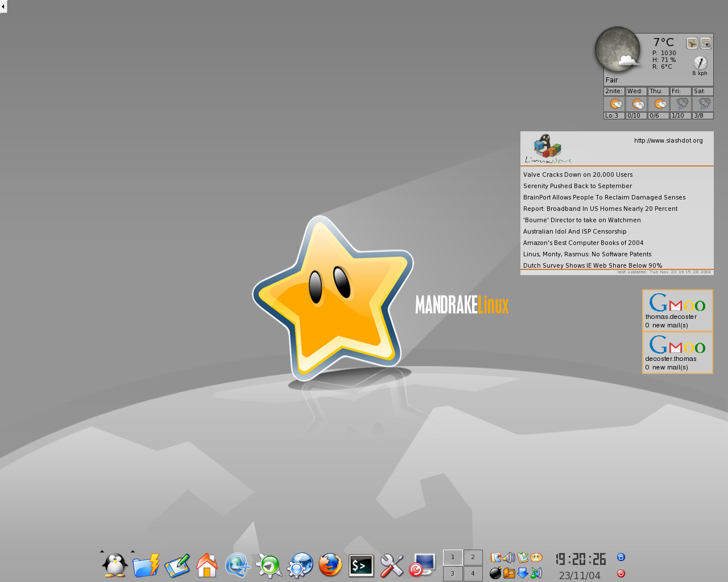728x582 pixels.
Task: Click the blue download arrow tray icon
Action: click(x=523, y=573)
